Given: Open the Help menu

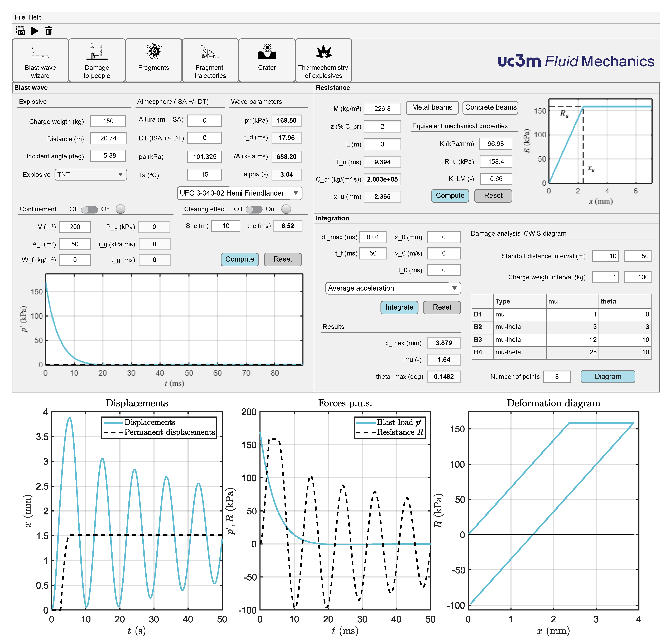Looking at the screenshot, I should [35, 17].
